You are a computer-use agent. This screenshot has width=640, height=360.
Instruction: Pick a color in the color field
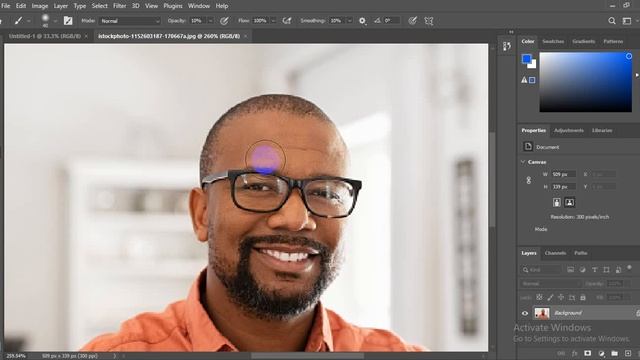pos(586,82)
